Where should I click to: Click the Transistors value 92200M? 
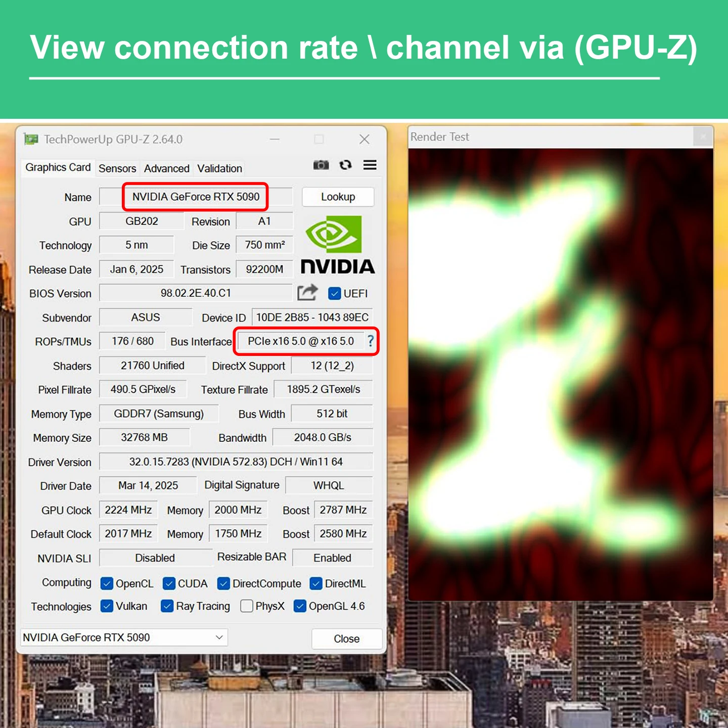[264, 269]
